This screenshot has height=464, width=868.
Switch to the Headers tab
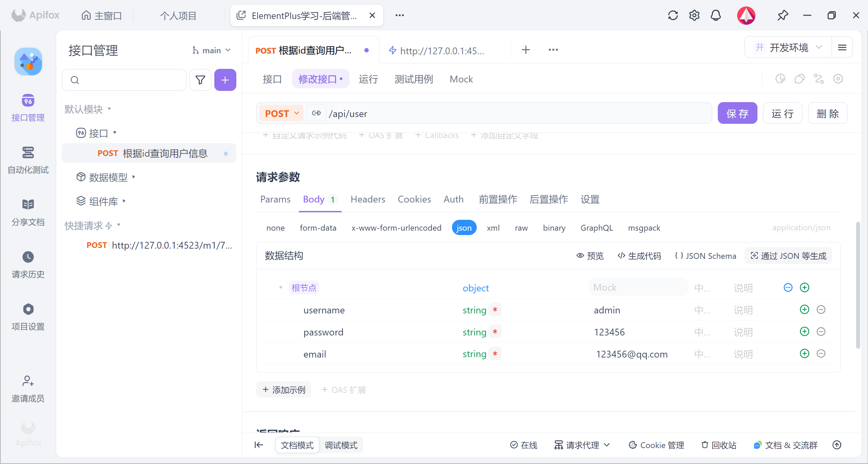[x=368, y=199]
